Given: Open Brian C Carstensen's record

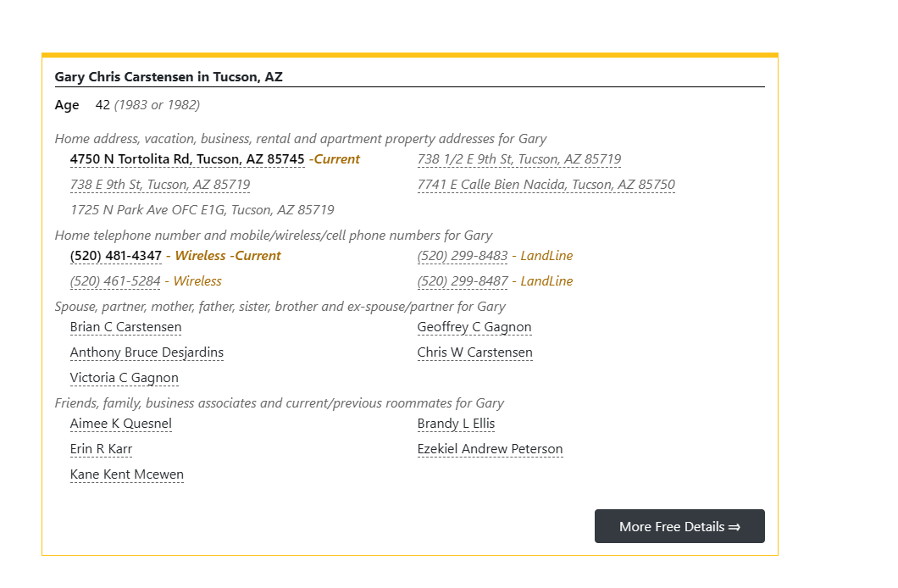Looking at the screenshot, I should (x=125, y=327).
